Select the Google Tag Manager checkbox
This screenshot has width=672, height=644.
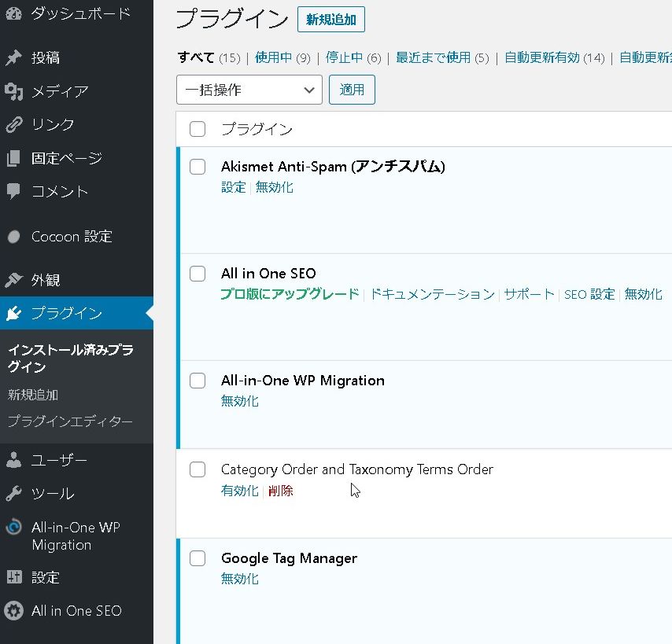point(198,558)
